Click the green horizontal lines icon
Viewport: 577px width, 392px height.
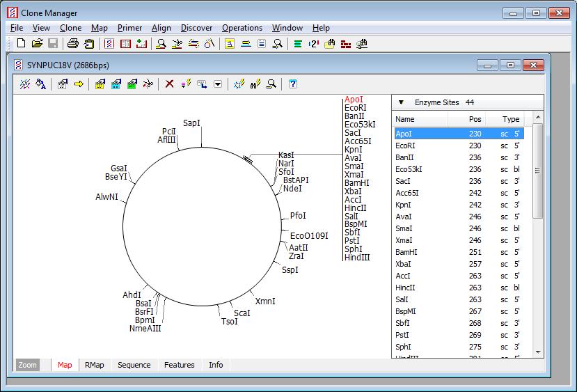click(298, 43)
